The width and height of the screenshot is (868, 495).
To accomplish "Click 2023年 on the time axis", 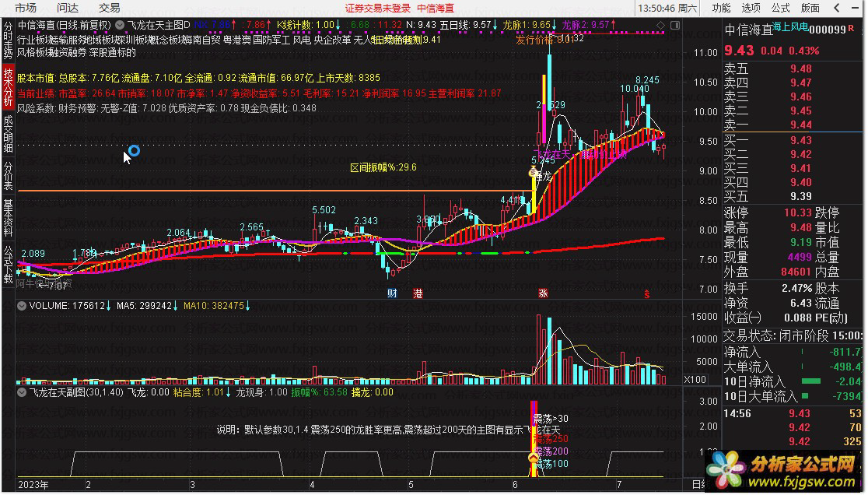I will tap(33, 484).
